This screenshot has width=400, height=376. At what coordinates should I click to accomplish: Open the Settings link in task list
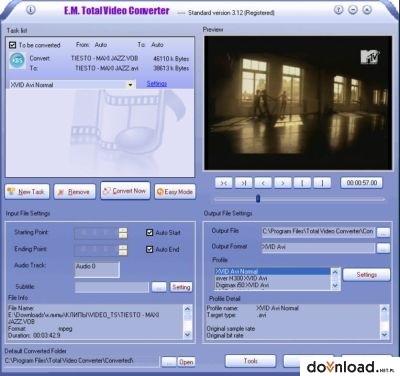[157, 84]
